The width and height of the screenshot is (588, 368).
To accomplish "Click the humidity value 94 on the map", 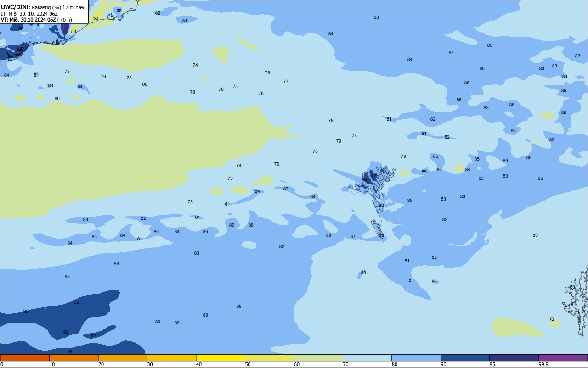I will [x=70, y=351].
